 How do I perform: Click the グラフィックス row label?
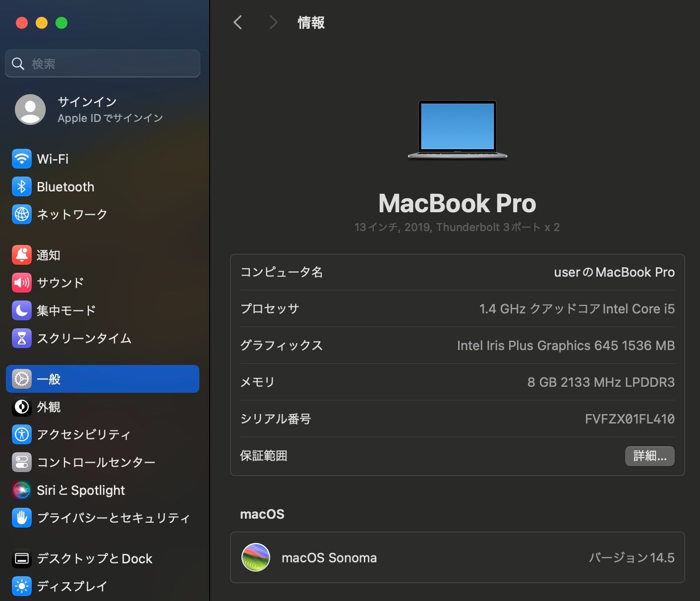click(x=282, y=346)
